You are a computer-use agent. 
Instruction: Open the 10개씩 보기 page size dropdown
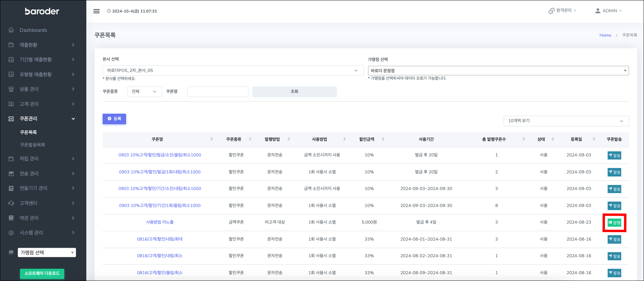coord(566,121)
